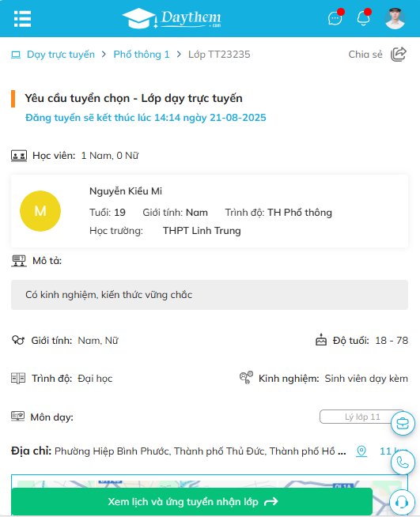The width and height of the screenshot is (420, 517).
Task: Open notifications bell icon
Action: 364,18
